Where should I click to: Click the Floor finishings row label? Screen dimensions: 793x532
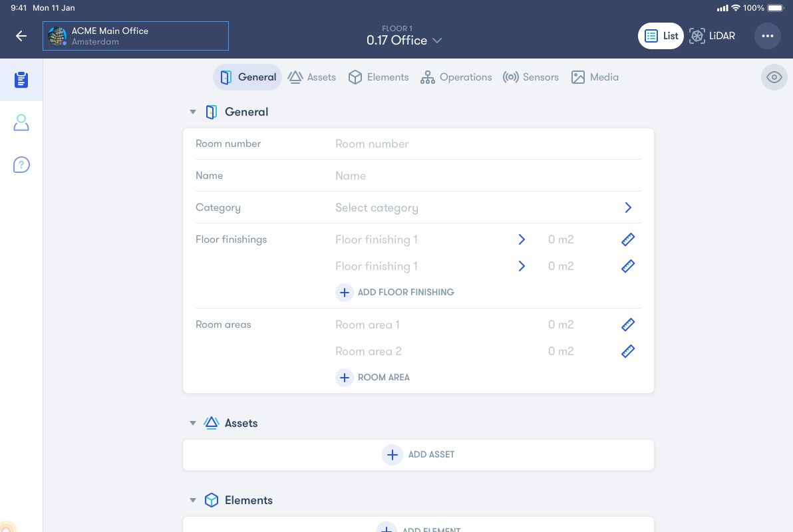[231, 239]
